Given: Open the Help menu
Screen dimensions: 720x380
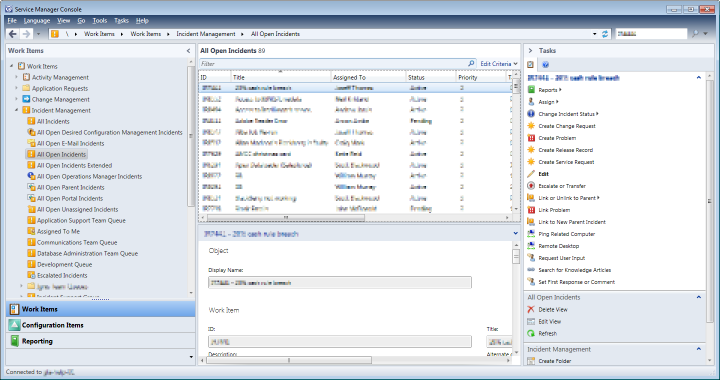Looking at the screenshot, I should tap(142, 21).
